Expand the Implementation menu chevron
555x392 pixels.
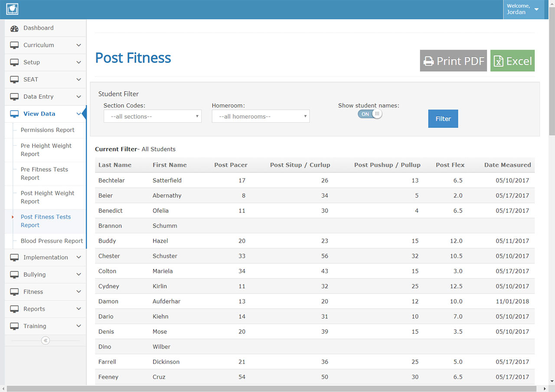tap(78, 257)
